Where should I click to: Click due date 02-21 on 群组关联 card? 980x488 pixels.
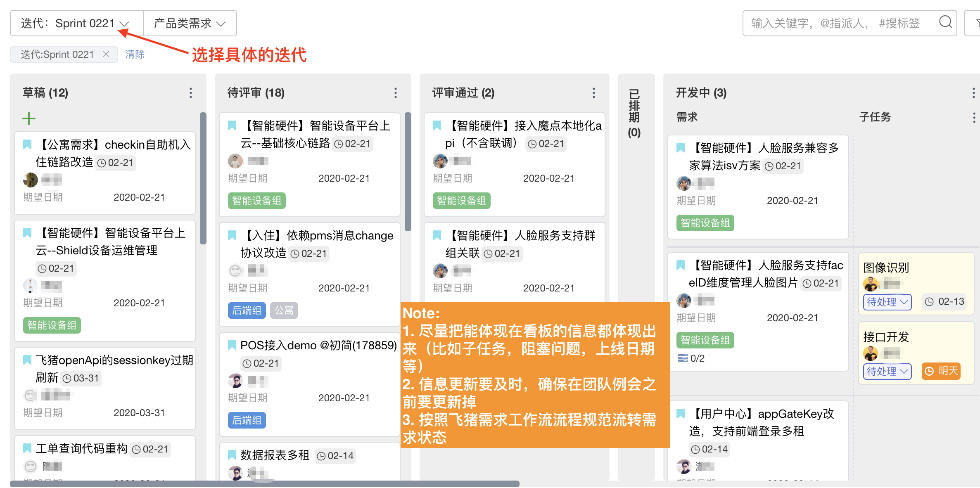coord(502,253)
